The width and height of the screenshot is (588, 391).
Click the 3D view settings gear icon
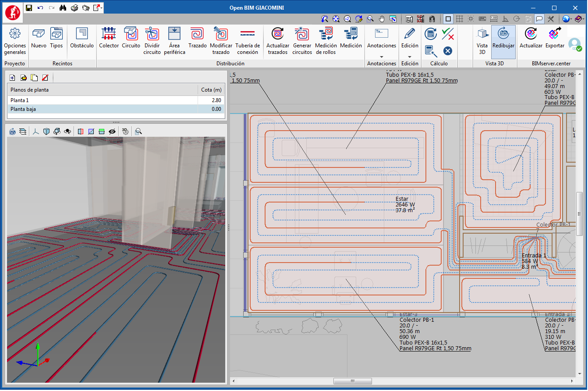coord(125,131)
